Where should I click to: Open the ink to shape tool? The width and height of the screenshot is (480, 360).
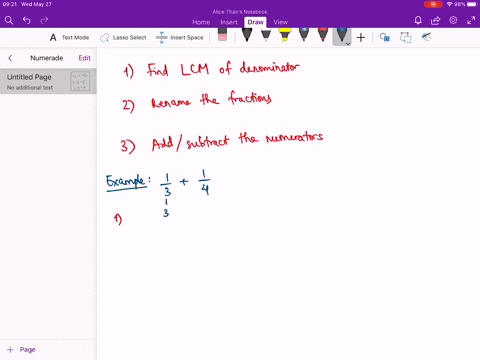[x=385, y=37]
